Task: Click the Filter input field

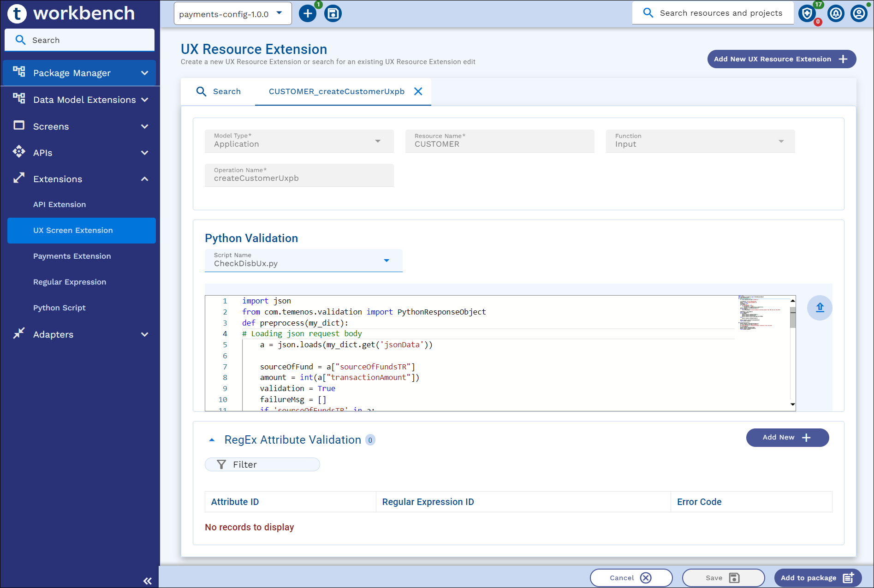Action: coord(262,464)
